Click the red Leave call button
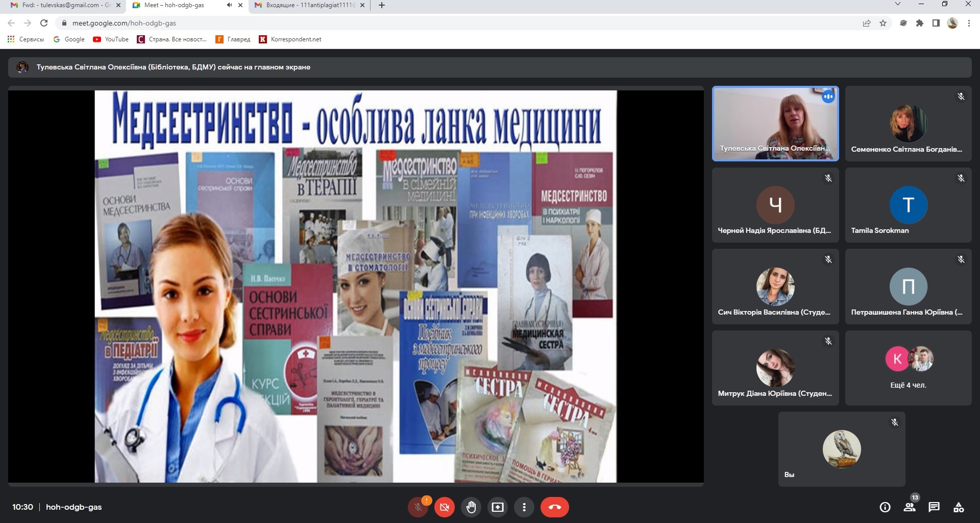 pos(554,507)
